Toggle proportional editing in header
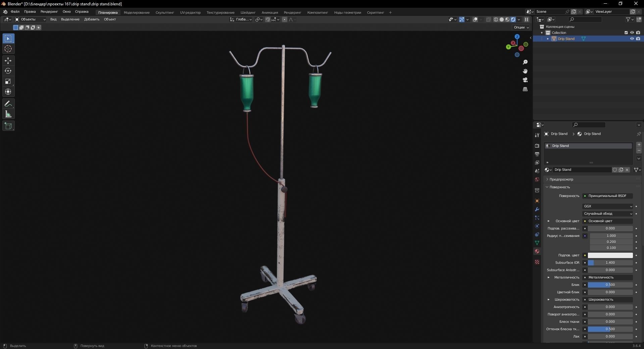The width and height of the screenshot is (644, 349). click(285, 19)
